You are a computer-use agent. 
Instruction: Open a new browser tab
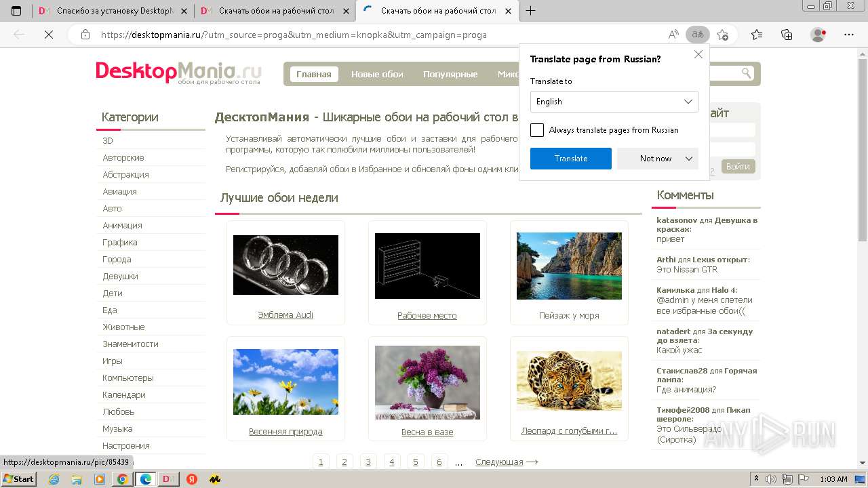coord(530,11)
